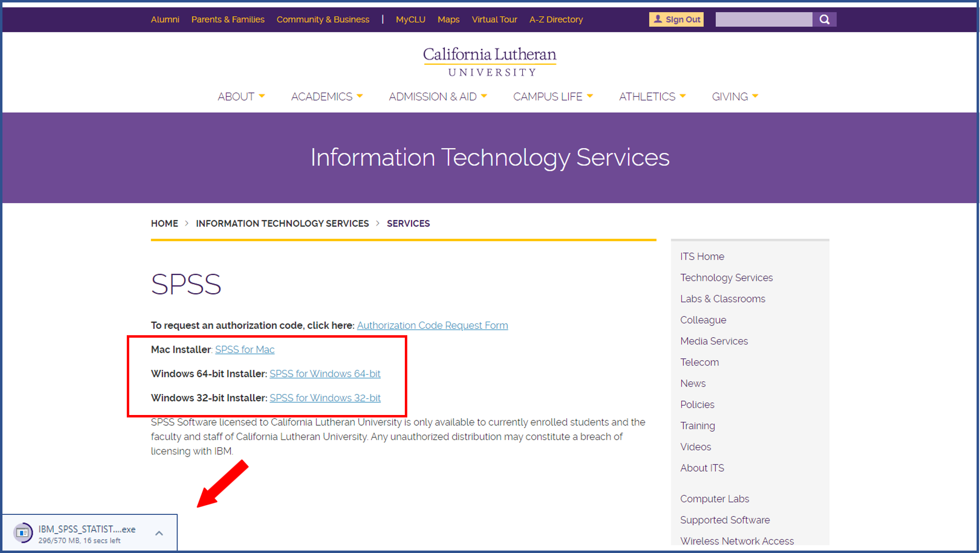Click the California Lutheran University logo
Screen dimensions: 980x553
tap(490, 61)
